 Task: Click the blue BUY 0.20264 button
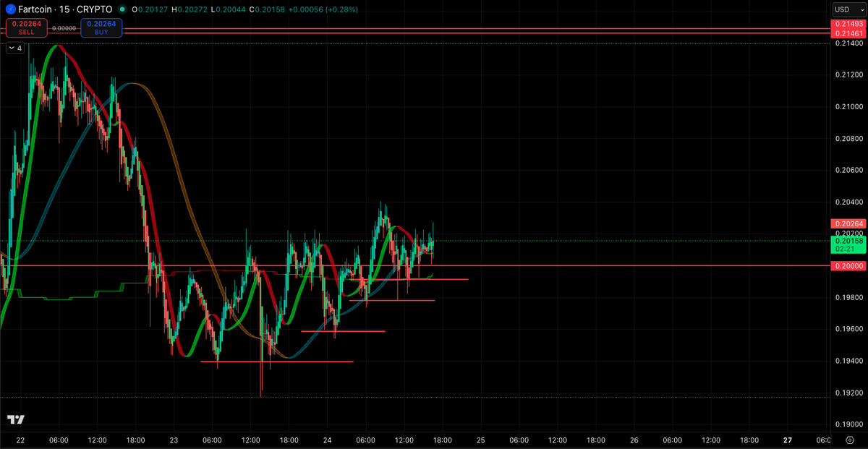[x=101, y=27]
